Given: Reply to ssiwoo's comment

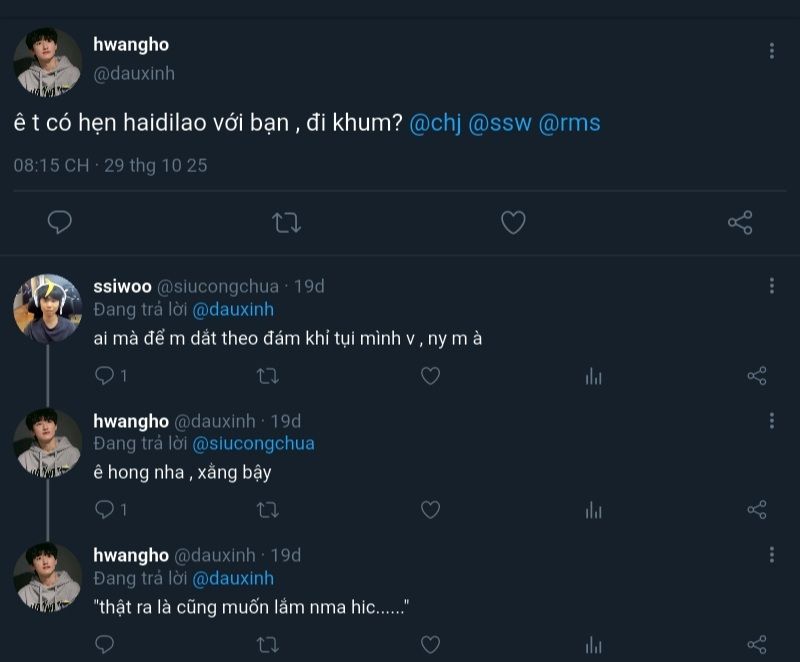Looking at the screenshot, I should [x=105, y=376].
